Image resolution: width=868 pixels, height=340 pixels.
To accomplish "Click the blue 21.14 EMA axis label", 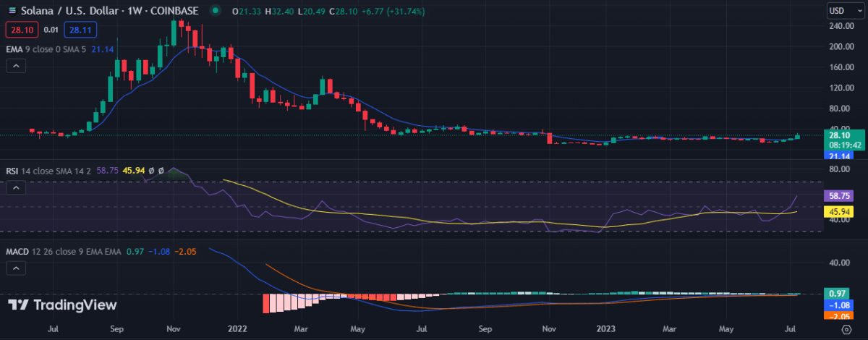I will (x=838, y=156).
